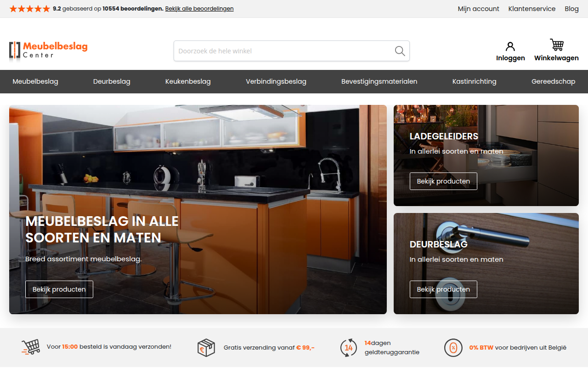Go to Mijn account

[x=479, y=9]
